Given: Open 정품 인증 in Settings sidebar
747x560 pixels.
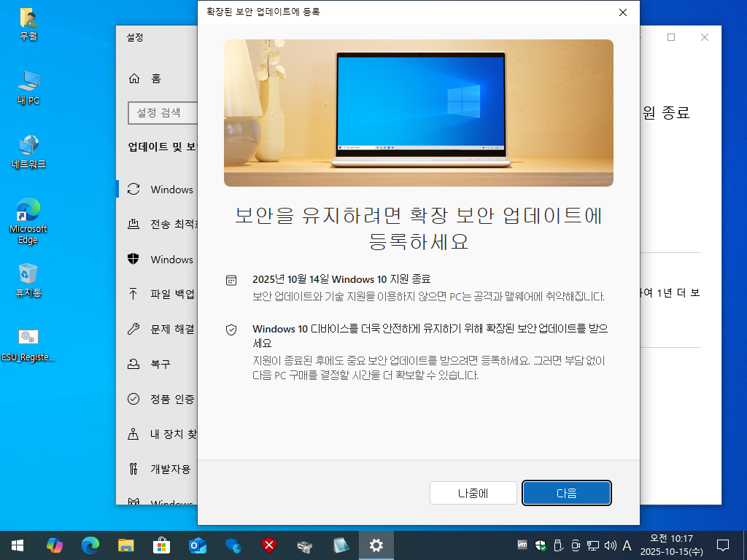Looking at the screenshot, I should 158,399.
